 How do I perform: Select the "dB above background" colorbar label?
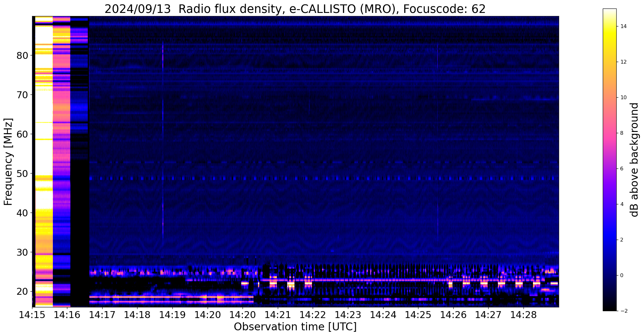635,160
